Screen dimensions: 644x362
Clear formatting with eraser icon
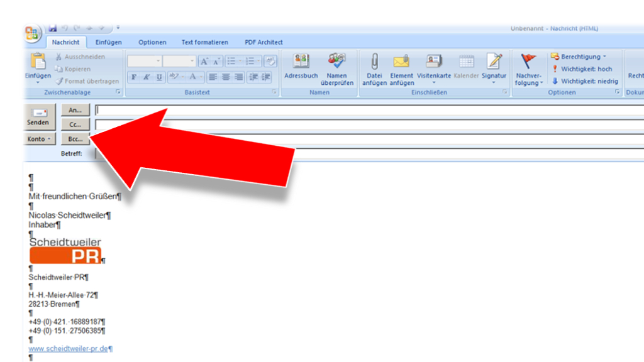tap(270, 62)
